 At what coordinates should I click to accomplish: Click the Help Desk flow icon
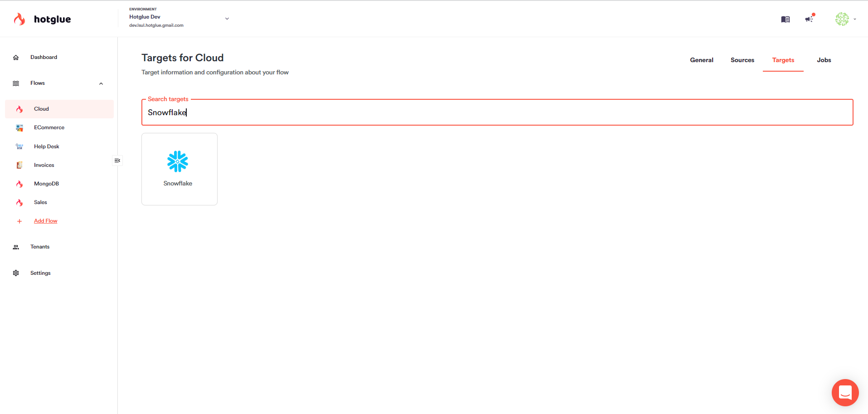click(x=19, y=146)
